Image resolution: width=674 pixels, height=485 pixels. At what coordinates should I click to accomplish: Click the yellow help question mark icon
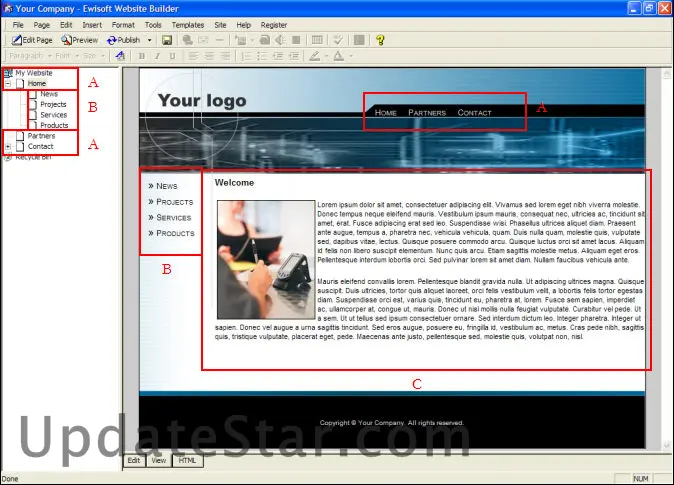pyautogui.click(x=380, y=40)
